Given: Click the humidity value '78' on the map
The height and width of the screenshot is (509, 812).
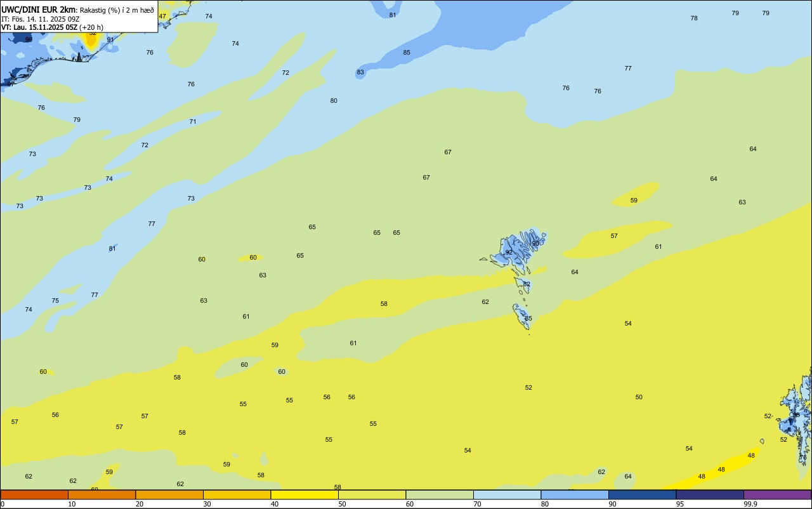Looking at the screenshot, I should point(694,18).
